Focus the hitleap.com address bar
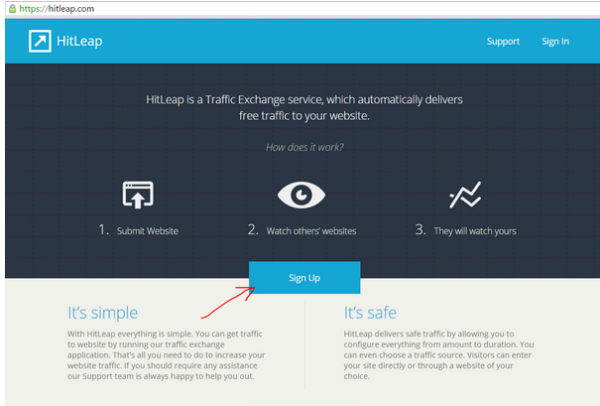 point(302,9)
